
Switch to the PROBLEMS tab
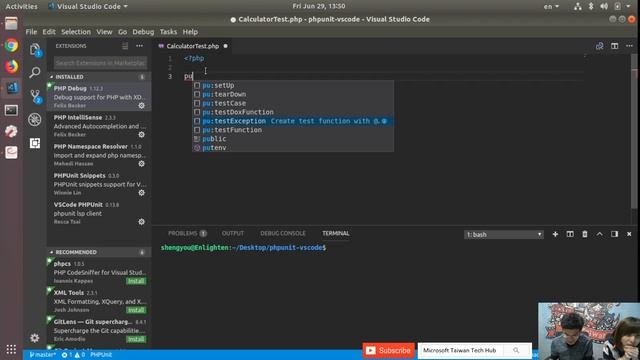pos(187,233)
